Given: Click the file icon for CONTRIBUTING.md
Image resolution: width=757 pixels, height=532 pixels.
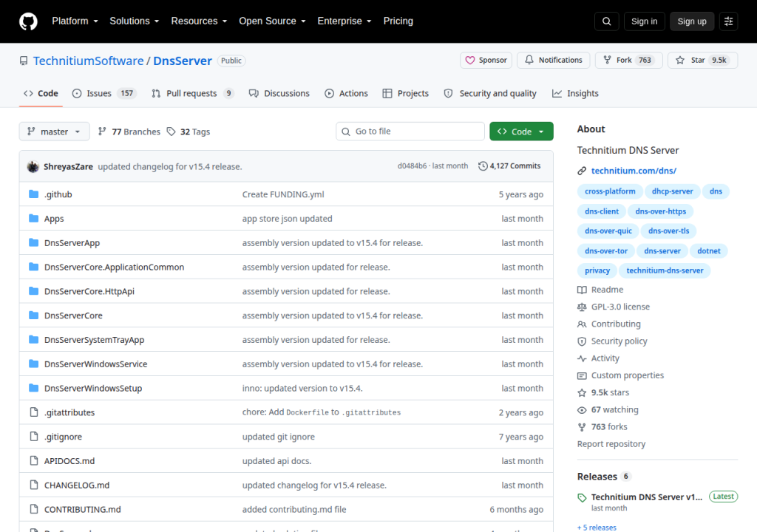Looking at the screenshot, I should click(x=34, y=509).
